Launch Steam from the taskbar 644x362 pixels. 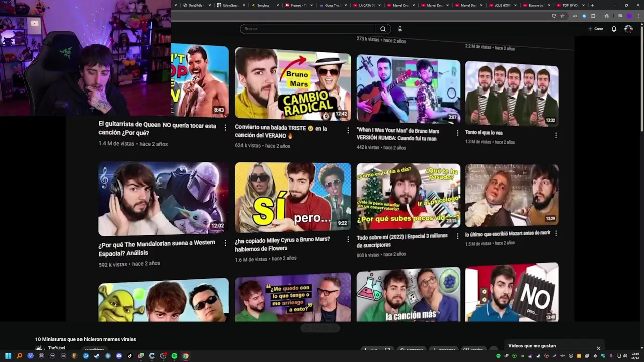click(x=97, y=356)
